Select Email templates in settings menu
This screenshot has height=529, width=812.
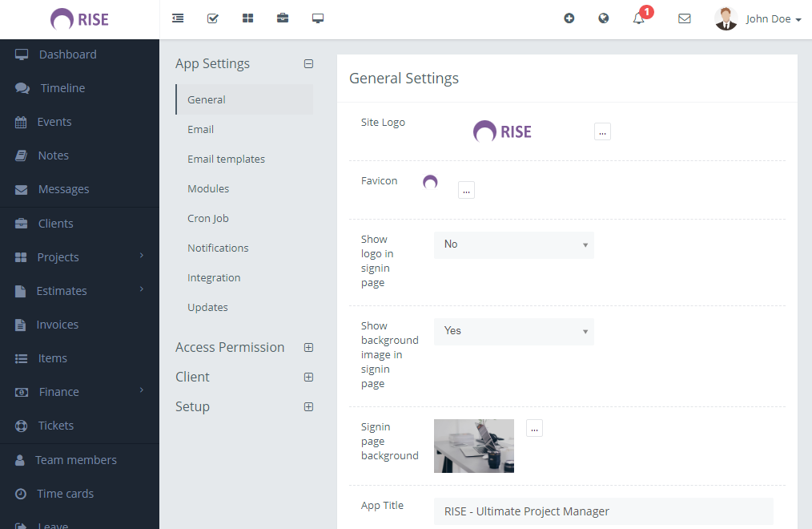(226, 160)
